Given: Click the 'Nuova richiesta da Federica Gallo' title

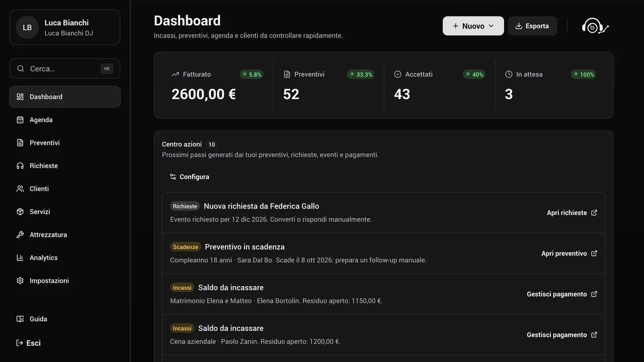Looking at the screenshot, I should 262,206.
